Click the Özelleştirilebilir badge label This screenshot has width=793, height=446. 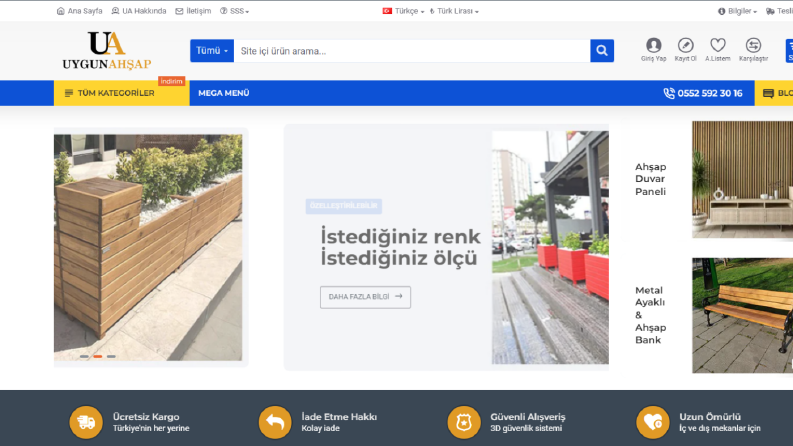(344, 206)
